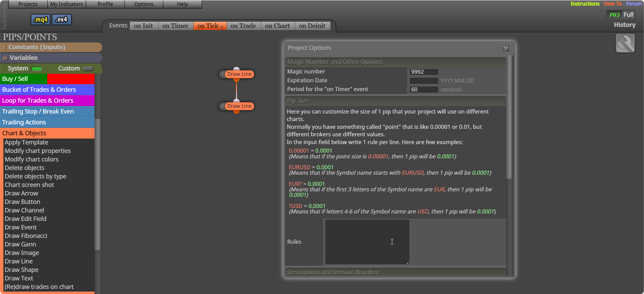
Task: Export project as .mq4 file
Action: (40, 20)
